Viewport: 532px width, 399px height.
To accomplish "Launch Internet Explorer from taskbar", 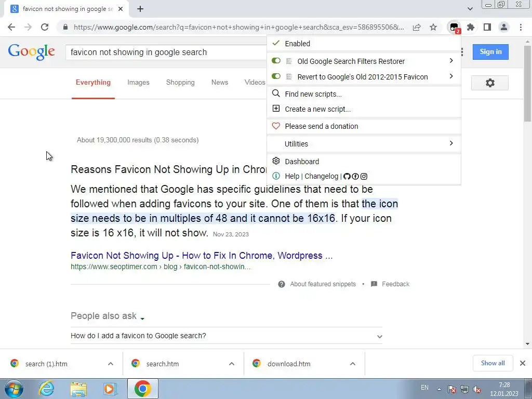I will click(46, 389).
